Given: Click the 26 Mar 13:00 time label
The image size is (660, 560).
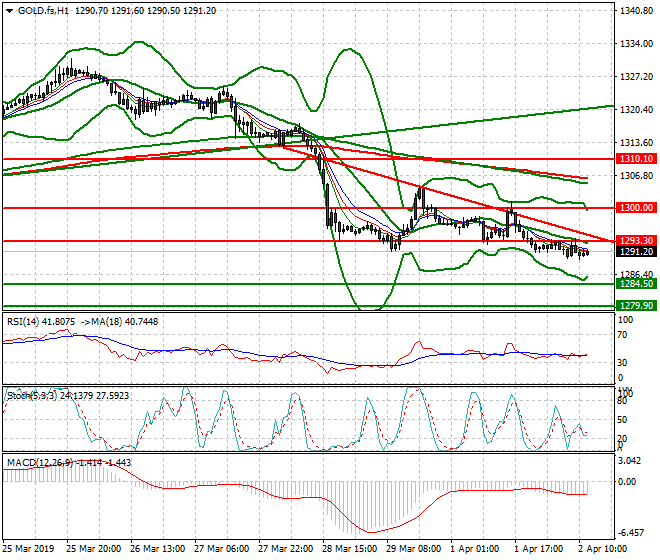Looking at the screenshot, I should pos(157,549).
